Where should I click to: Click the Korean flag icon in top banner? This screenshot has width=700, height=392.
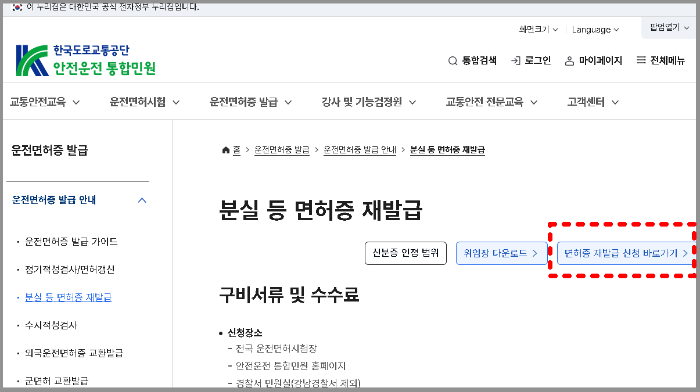[17, 7]
